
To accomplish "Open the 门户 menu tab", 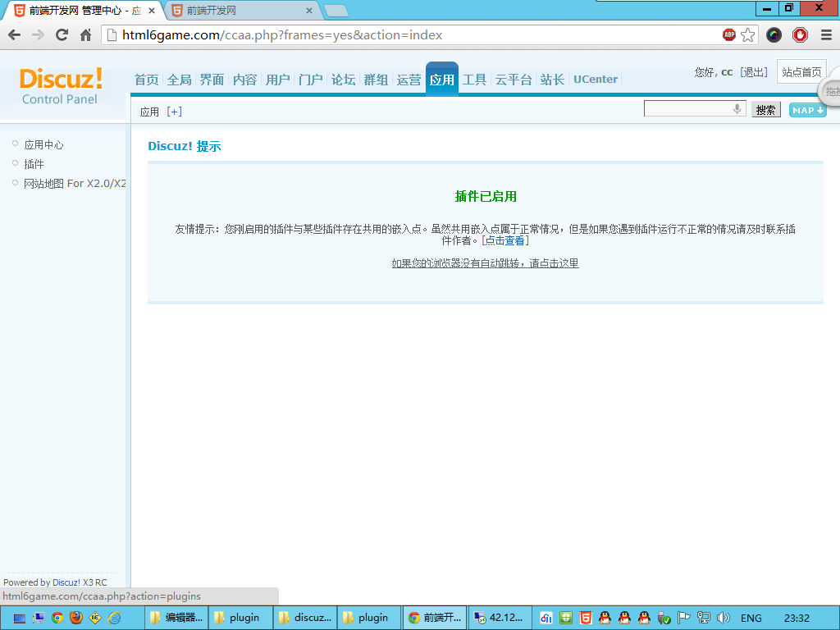I will pos(310,80).
